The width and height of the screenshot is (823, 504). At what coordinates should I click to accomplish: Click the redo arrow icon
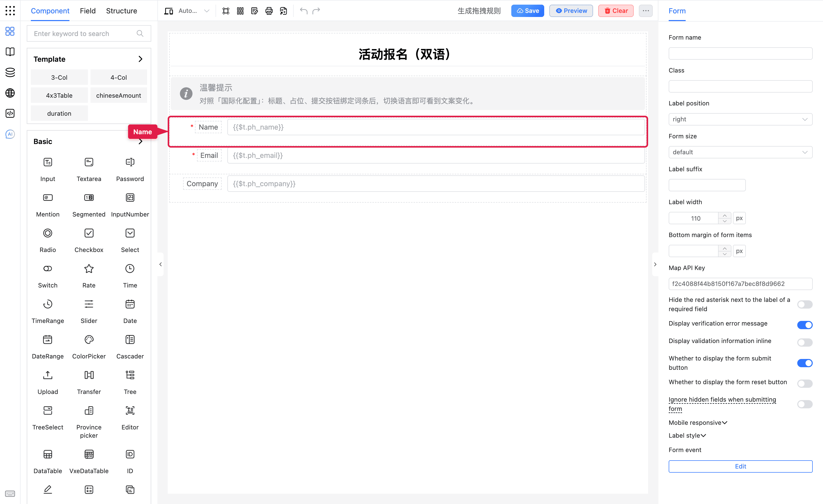tap(316, 11)
